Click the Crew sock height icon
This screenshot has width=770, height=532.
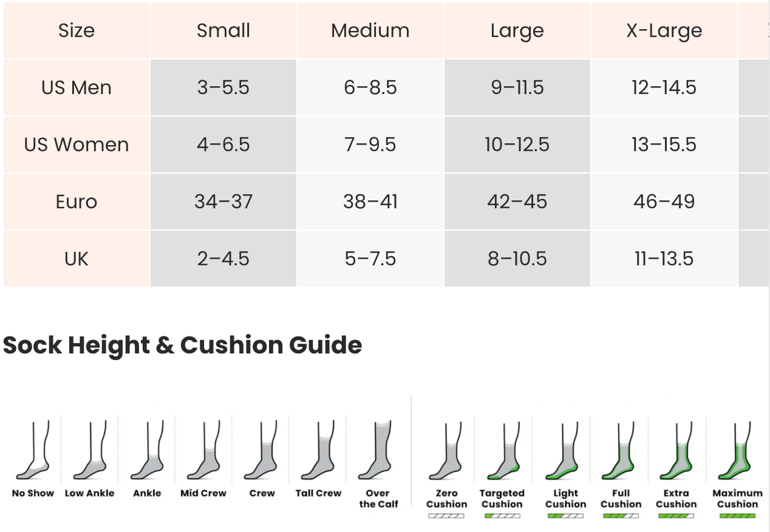[x=261, y=450]
